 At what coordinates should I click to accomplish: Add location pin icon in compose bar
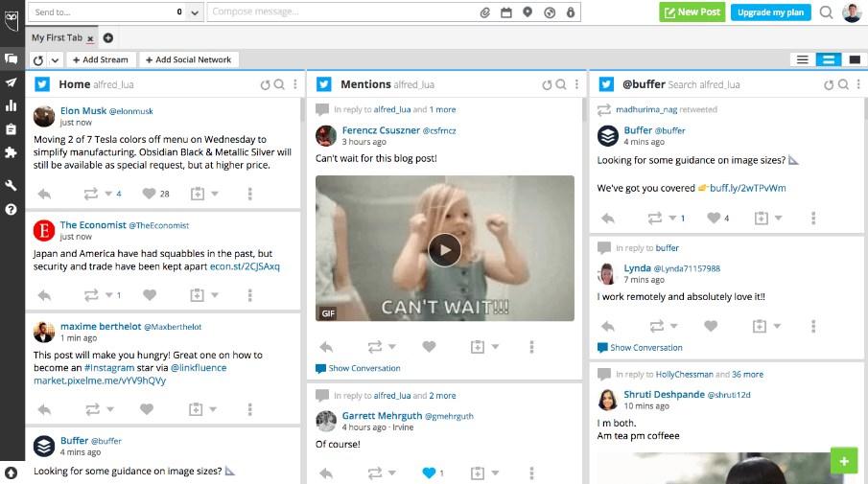528,12
